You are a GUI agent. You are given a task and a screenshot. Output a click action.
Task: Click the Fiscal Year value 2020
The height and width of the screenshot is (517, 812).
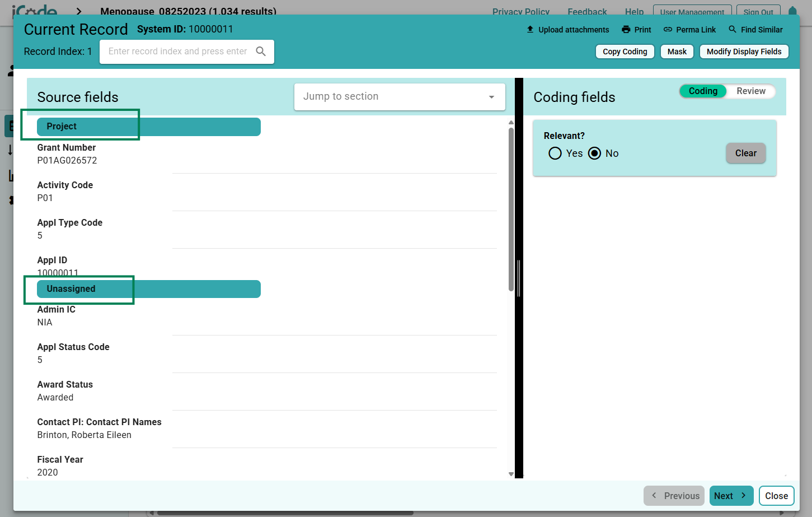(x=48, y=473)
